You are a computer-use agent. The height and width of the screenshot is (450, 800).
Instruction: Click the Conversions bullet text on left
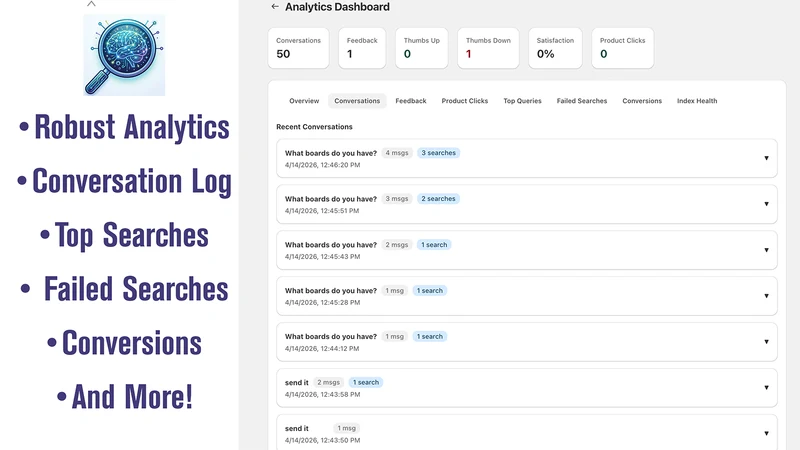tap(132, 343)
